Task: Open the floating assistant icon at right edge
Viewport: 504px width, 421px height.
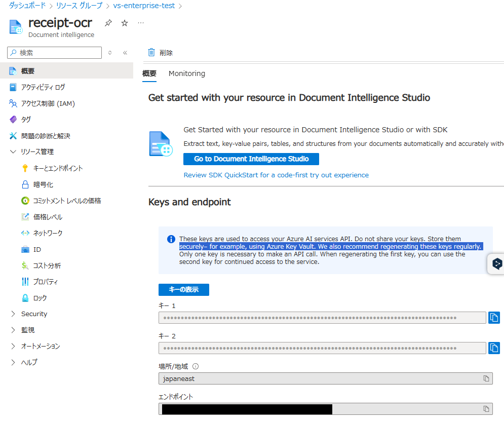Action: [496, 264]
